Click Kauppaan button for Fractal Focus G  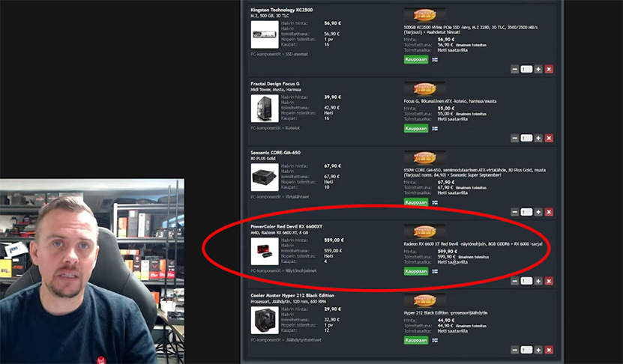[x=416, y=129]
